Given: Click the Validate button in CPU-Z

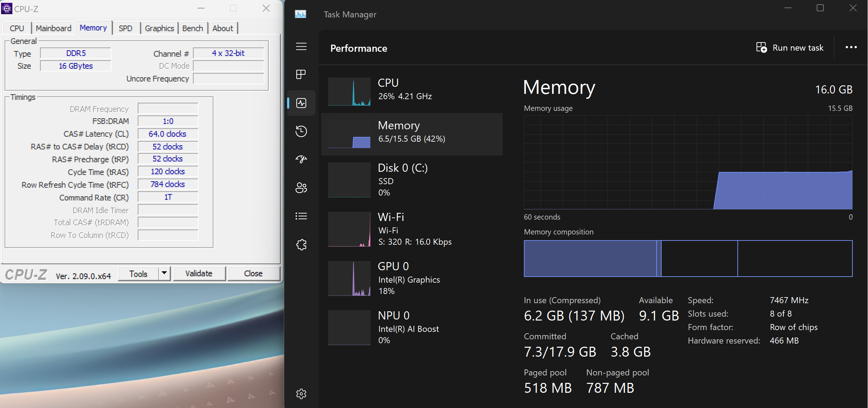Looking at the screenshot, I should click(199, 273).
